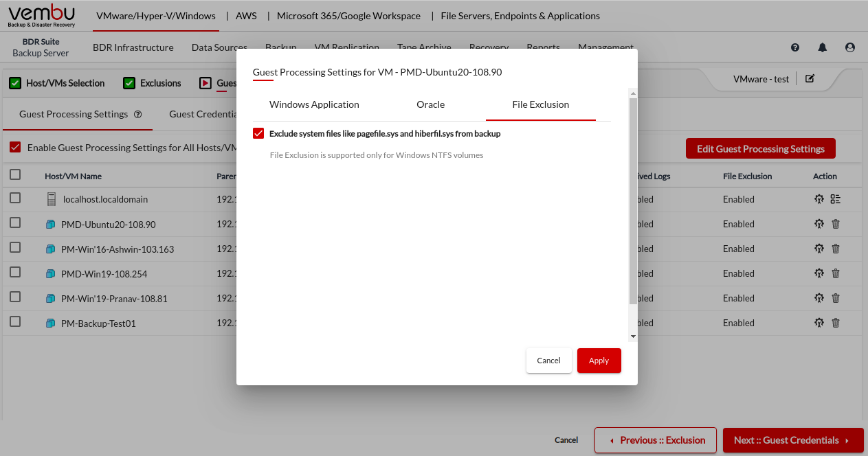This screenshot has height=456, width=868.
Task: Click edit icon next to VMware - test
Action: tap(810, 79)
